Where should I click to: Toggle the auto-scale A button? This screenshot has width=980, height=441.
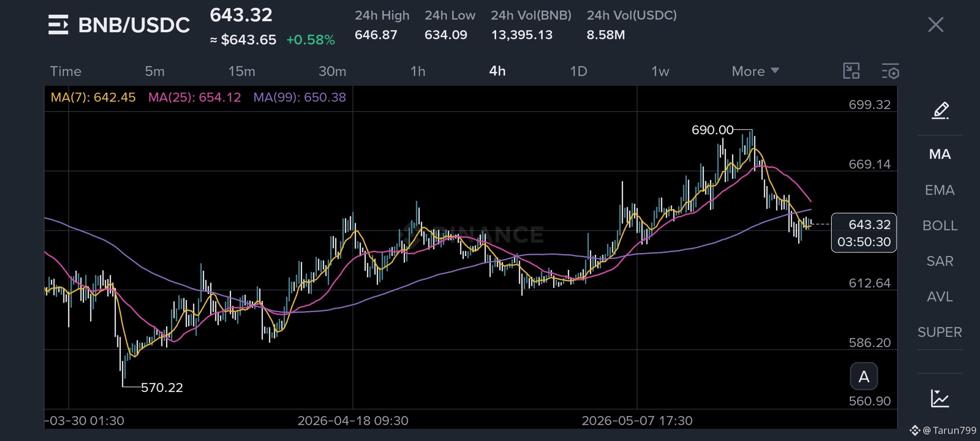(x=864, y=376)
